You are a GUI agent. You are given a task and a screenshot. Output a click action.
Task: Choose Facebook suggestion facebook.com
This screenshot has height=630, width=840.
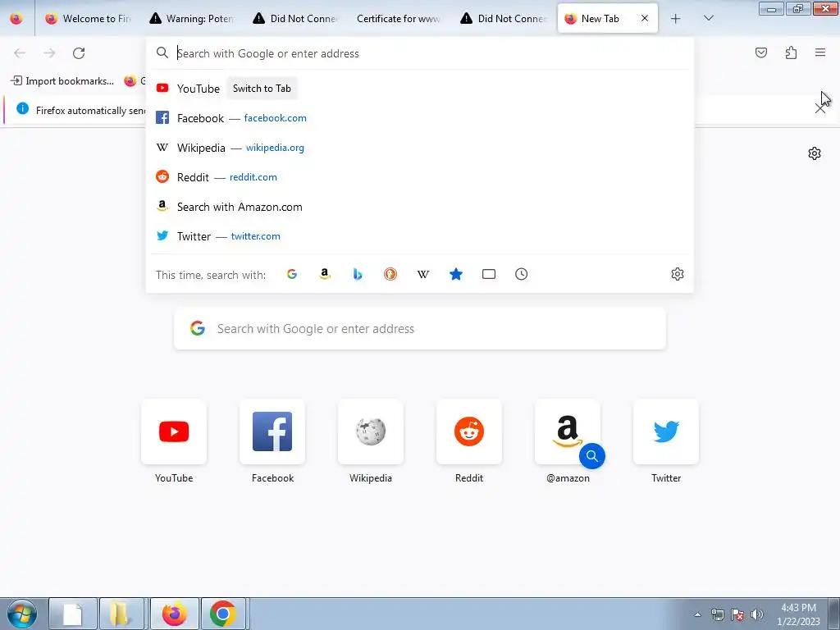(x=419, y=118)
